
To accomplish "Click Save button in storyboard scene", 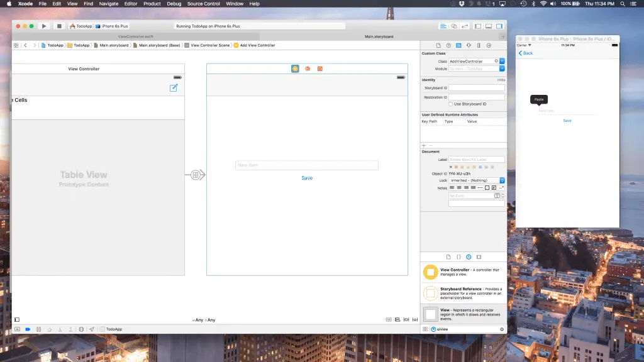I will tap(307, 178).
